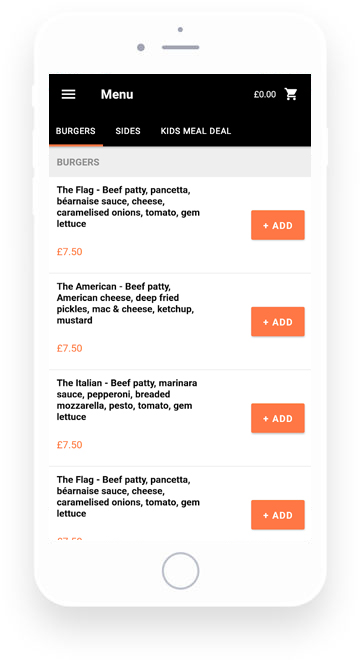This screenshot has width=360, height=660.
Task: Add The Italian burger to order
Action: pyautogui.click(x=278, y=418)
